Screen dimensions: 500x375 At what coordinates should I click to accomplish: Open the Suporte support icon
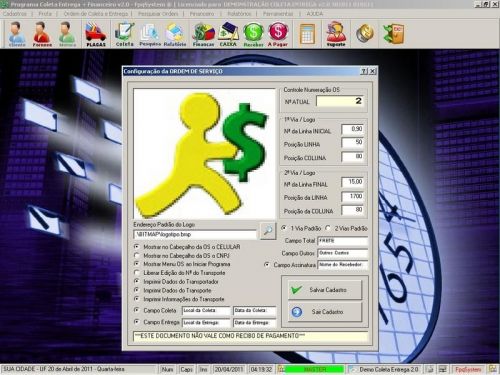(336, 34)
